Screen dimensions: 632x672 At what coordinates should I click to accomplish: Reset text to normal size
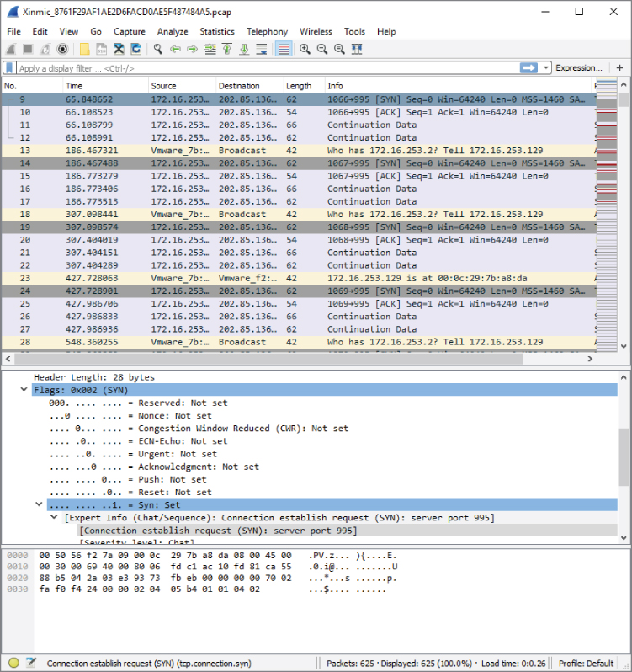point(339,50)
